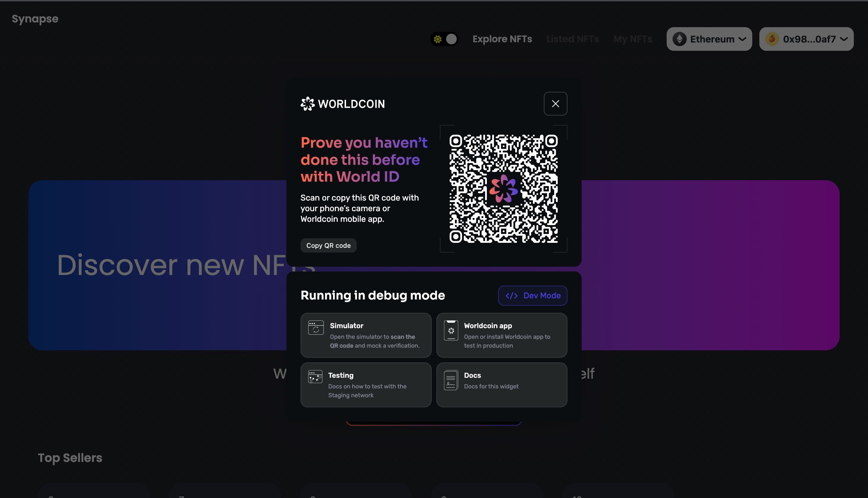Click the 'Running in debug mode' heading

(x=373, y=295)
